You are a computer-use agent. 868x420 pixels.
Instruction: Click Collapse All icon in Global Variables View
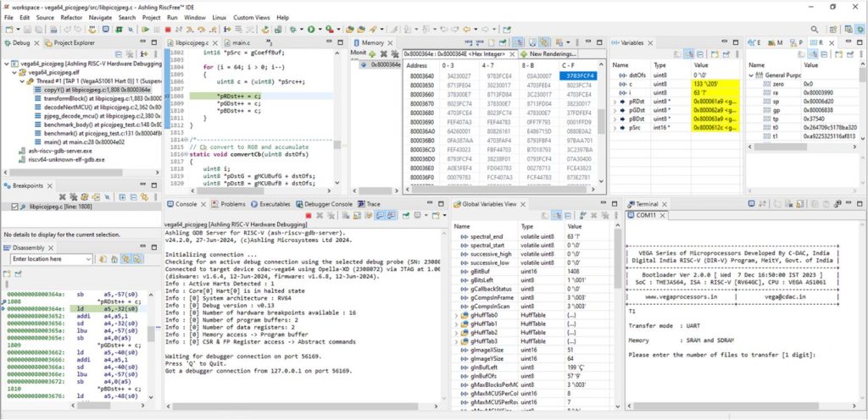coord(568,215)
